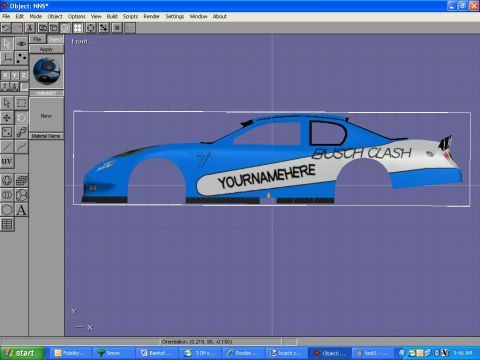
Task: Click the last greyed toolbar icon
Action: coord(130,28)
